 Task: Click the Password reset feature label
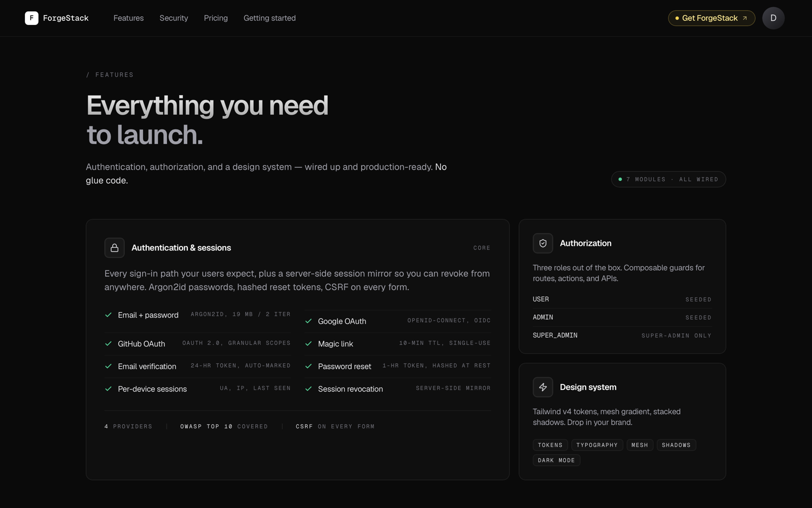point(345,366)
